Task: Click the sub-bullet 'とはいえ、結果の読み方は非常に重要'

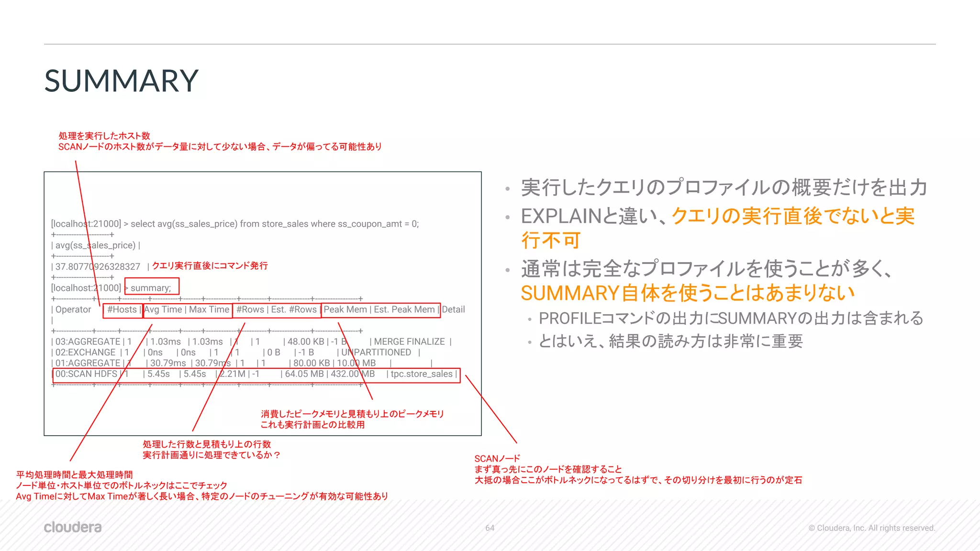Action: tap(671, 341)
